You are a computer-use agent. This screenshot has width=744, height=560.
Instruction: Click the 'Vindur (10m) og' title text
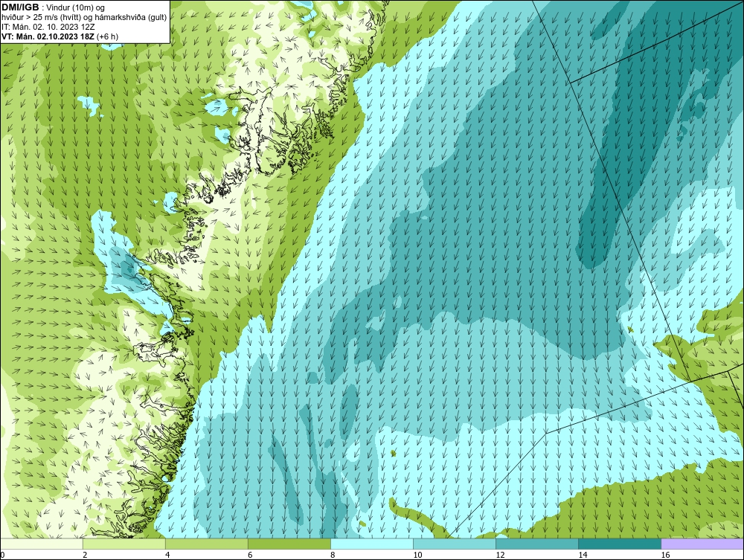tap(75, 7)
